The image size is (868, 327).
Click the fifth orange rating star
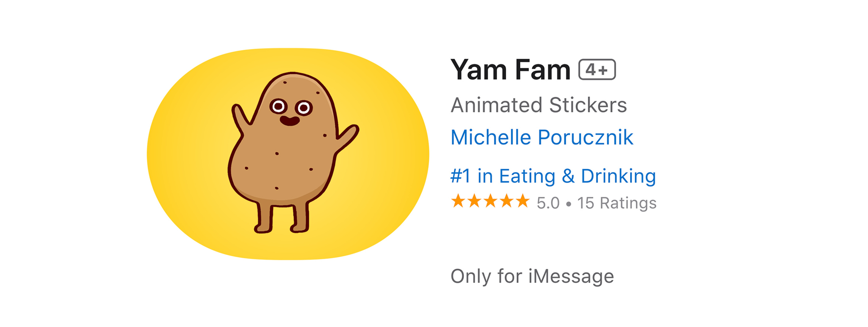coord(523,201)
